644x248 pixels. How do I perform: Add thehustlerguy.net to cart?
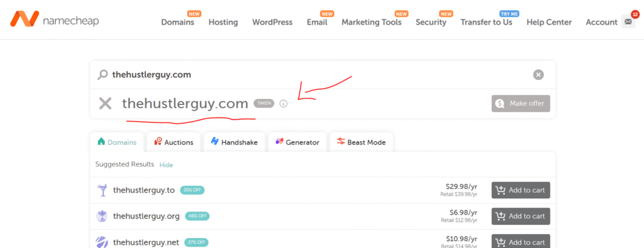click(520, 242)
